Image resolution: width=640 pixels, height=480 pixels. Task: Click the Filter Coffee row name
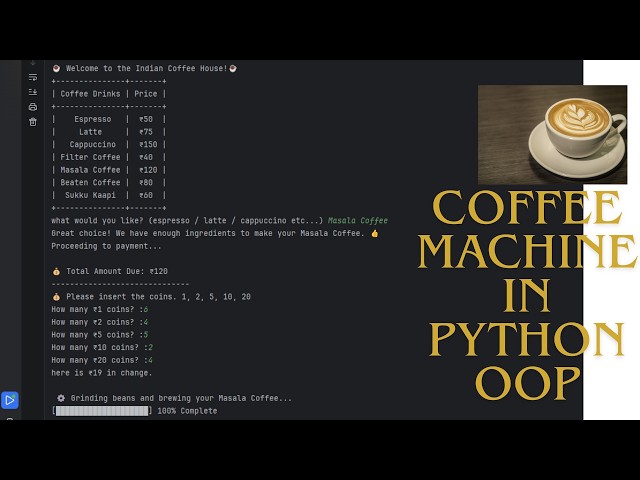click(x=90, y=157)
